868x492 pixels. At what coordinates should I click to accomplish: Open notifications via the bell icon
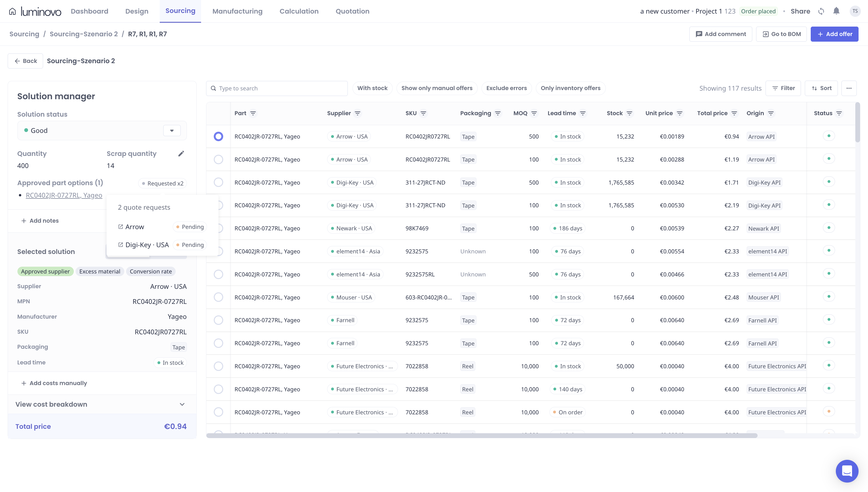pos(836,11)
